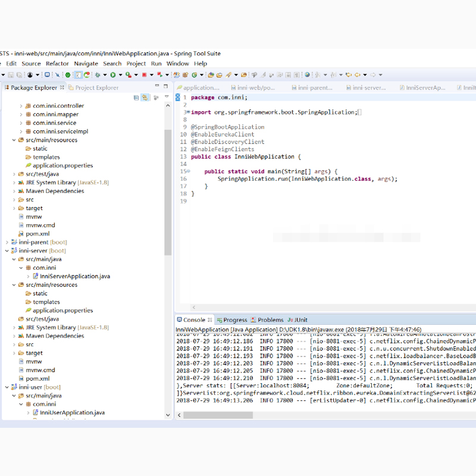Expand the com.inni.controller package
476x476 pixels.
21,106
